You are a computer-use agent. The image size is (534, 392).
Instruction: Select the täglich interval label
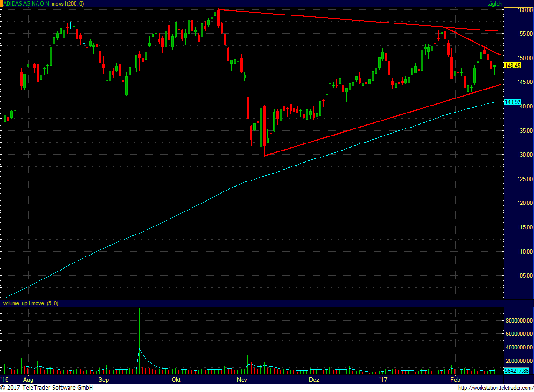[x=495, y=4]
